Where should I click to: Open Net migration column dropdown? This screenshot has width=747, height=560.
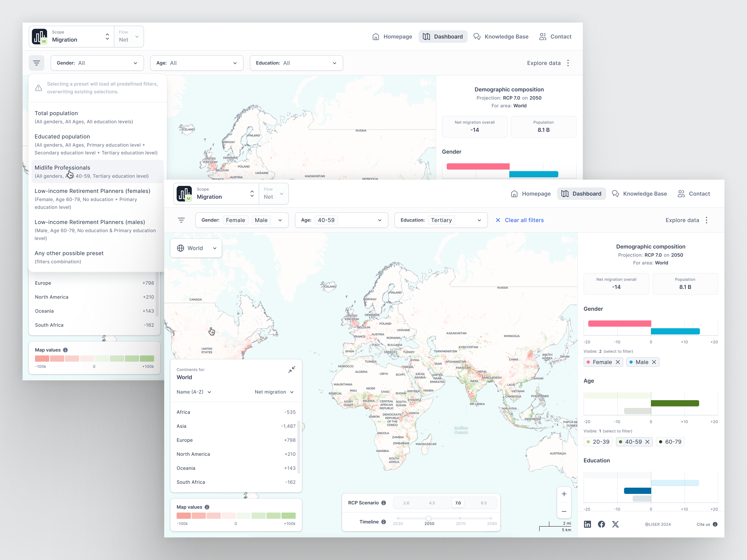point(274,392)
